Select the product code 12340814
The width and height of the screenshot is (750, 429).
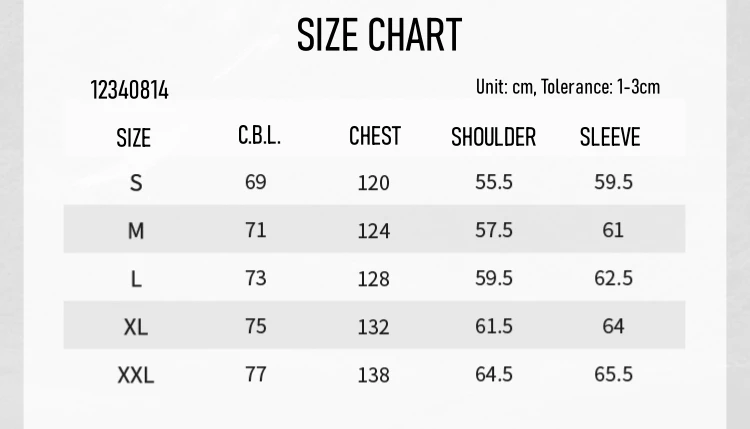(x=130, y=90)
